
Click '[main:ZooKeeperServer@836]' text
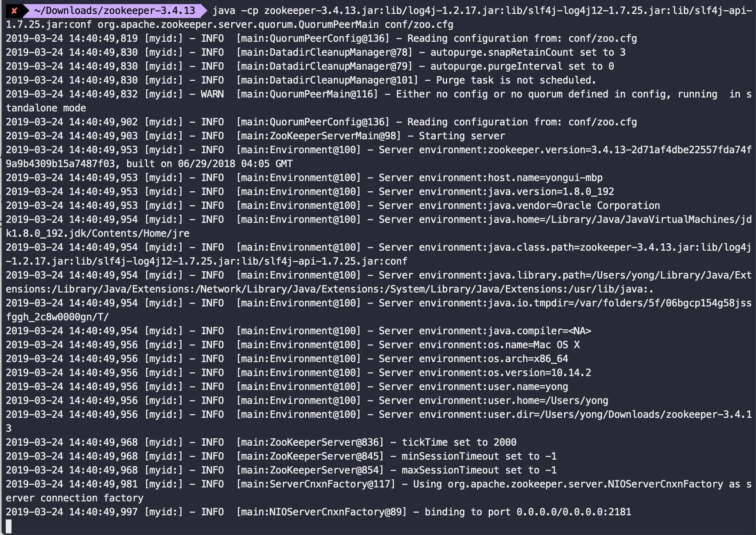(310, 442)
